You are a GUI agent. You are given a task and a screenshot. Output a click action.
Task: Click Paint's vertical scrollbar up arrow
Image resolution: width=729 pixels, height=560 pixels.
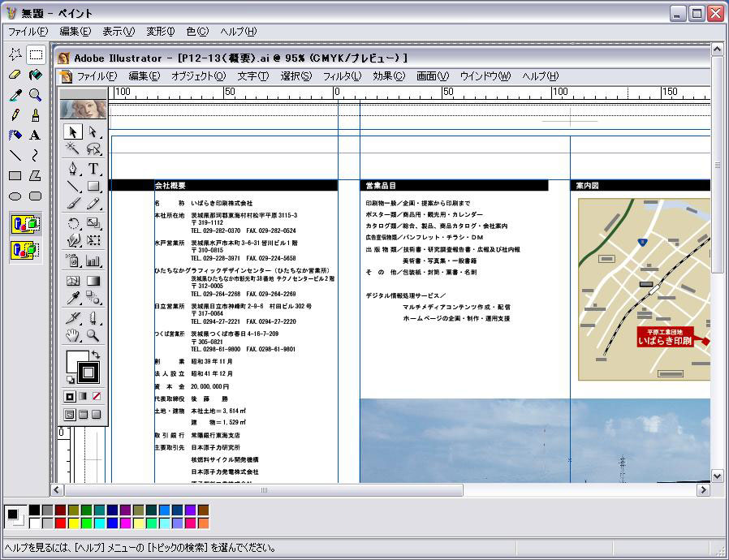717,49
